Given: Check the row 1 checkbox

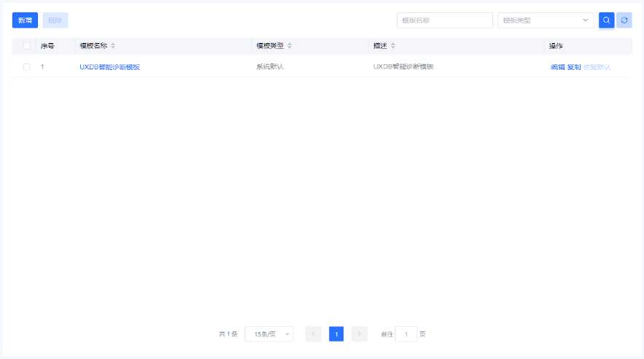Looking at the screenshot, I should [x=27, y=67].
